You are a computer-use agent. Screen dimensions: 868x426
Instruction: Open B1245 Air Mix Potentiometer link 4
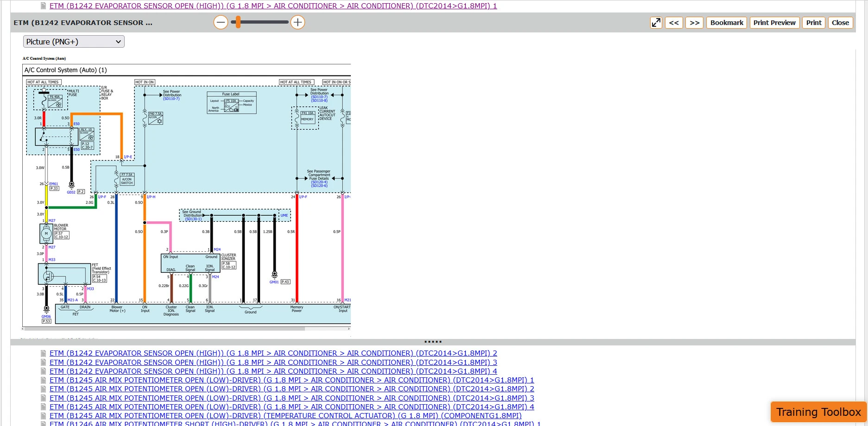pos(292,407)
